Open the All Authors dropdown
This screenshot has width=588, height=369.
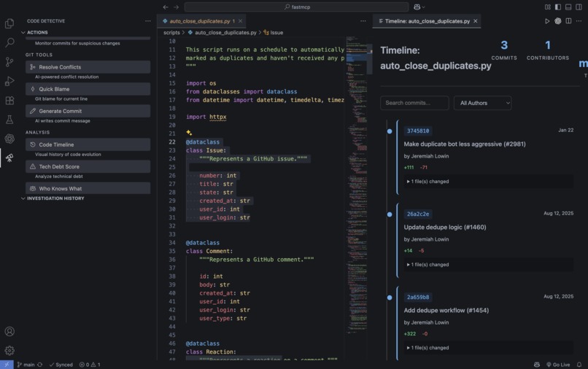click(483, 103)
